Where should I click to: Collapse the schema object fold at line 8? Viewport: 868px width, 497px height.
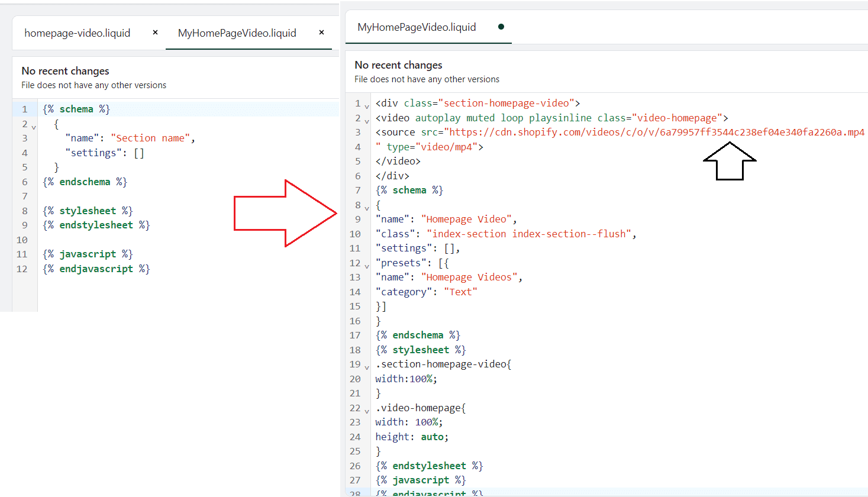367,208
